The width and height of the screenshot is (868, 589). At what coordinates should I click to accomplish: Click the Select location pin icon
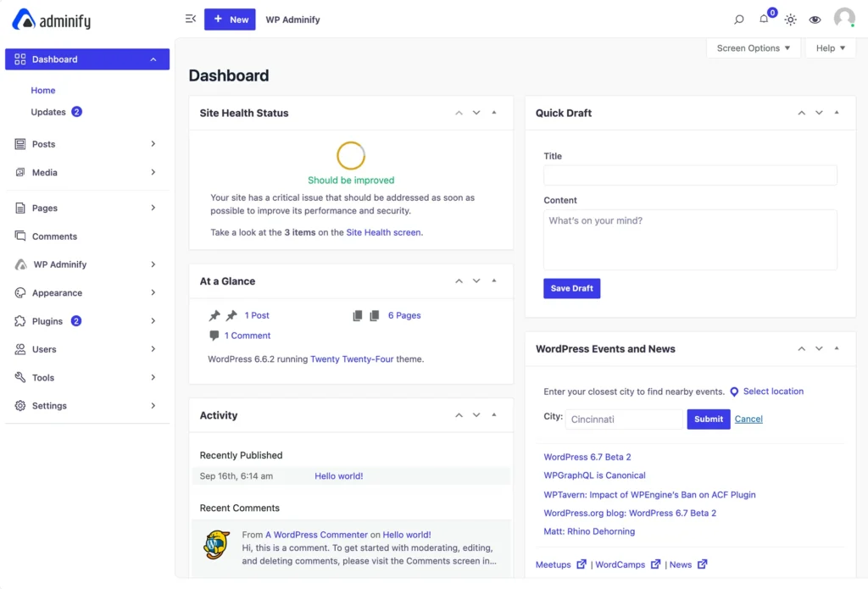(x=734, y=392)
